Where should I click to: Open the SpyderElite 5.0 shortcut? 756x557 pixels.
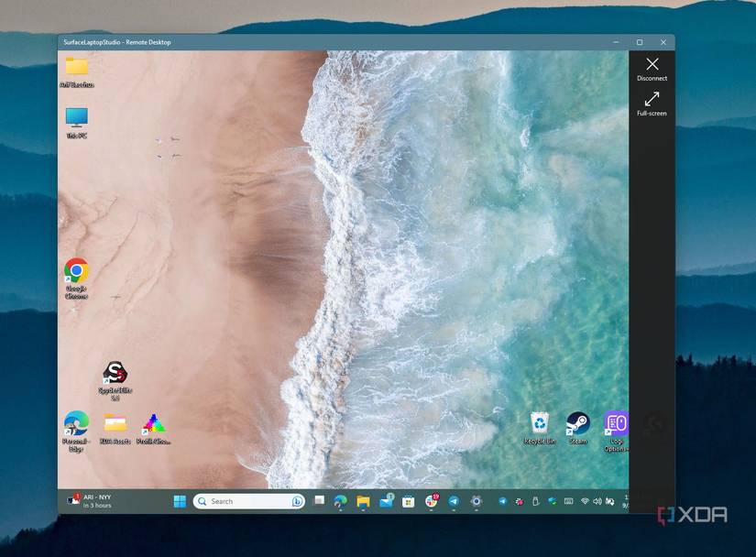(x=112, y=376)
